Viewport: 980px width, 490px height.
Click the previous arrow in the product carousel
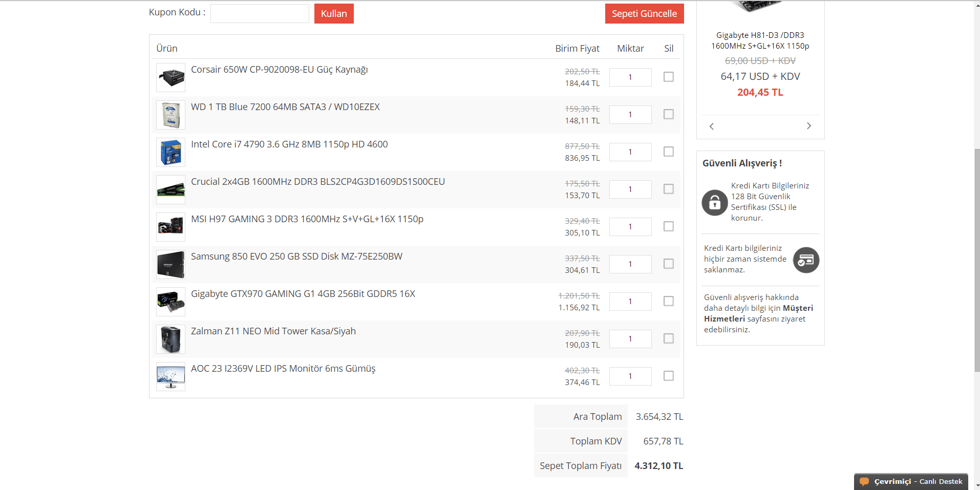point(712,126)
